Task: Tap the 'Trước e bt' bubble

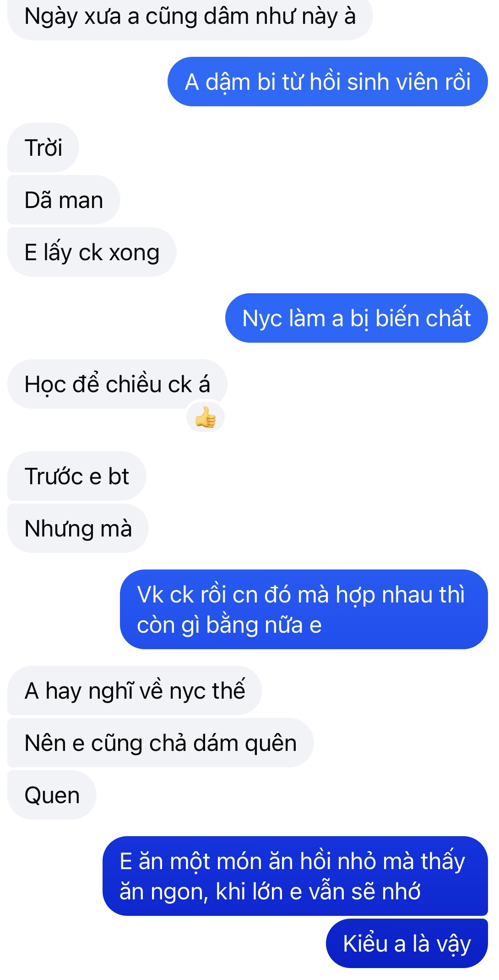Action: (76, 476)
